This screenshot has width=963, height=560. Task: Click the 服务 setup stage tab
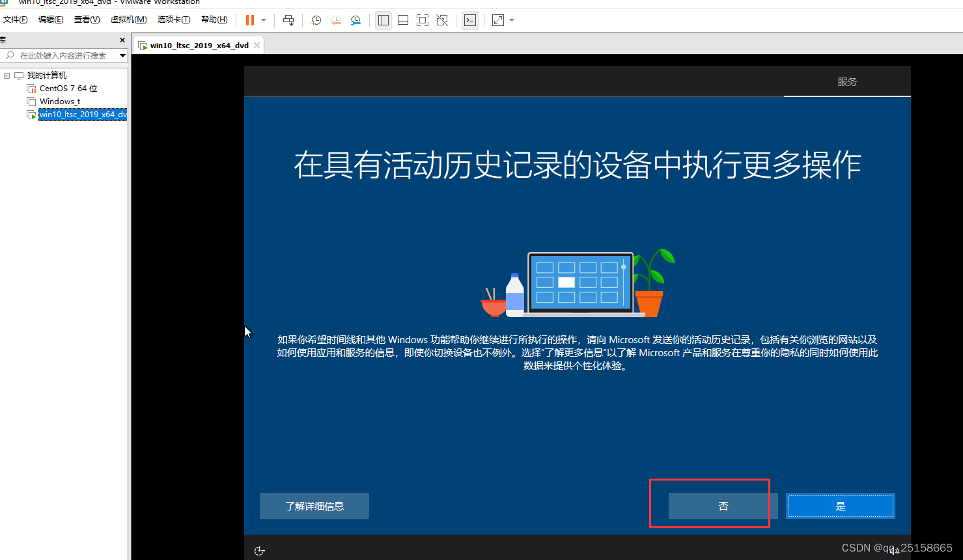tap(847, 82)
